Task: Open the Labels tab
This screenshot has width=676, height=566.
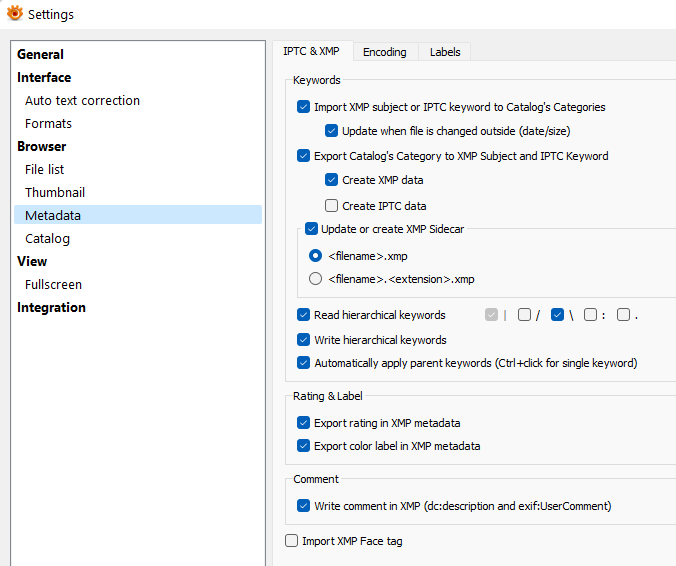Action: click(x=445, y=52)
